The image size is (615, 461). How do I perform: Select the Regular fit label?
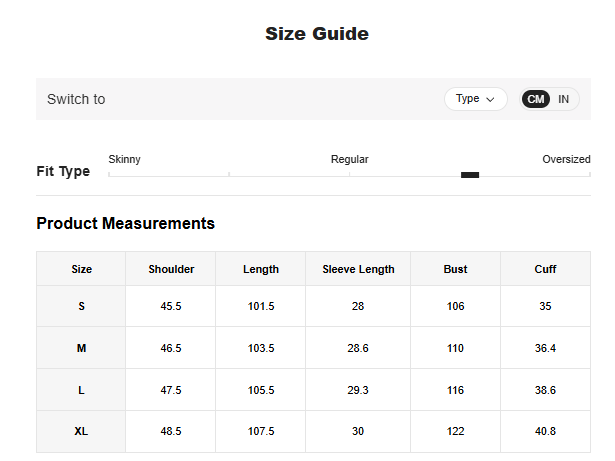pyautogui.click(x=349, y=159)
